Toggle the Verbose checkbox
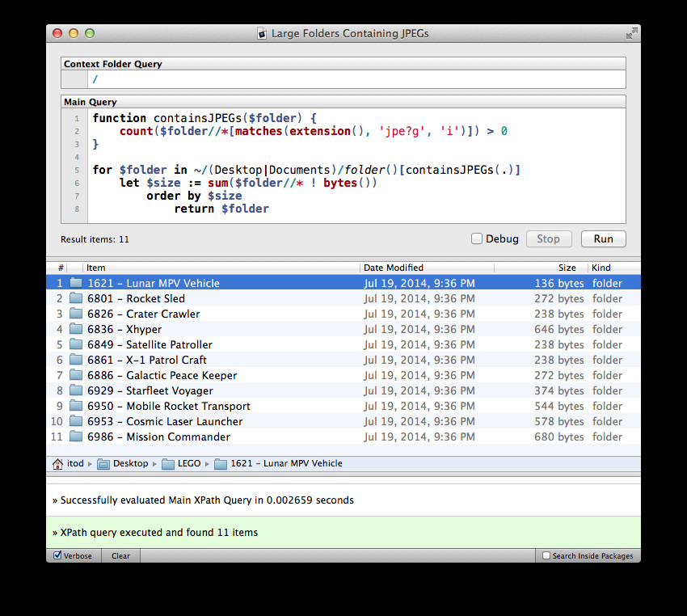Viewport: 687px width, 616px height. click(x=57, y=555)
